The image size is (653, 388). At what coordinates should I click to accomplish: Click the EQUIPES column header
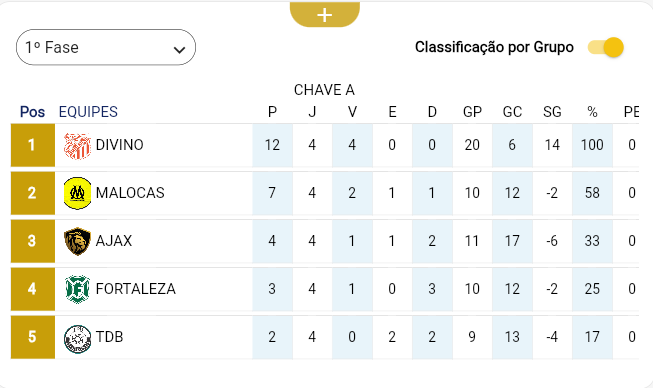click(88, 112)
